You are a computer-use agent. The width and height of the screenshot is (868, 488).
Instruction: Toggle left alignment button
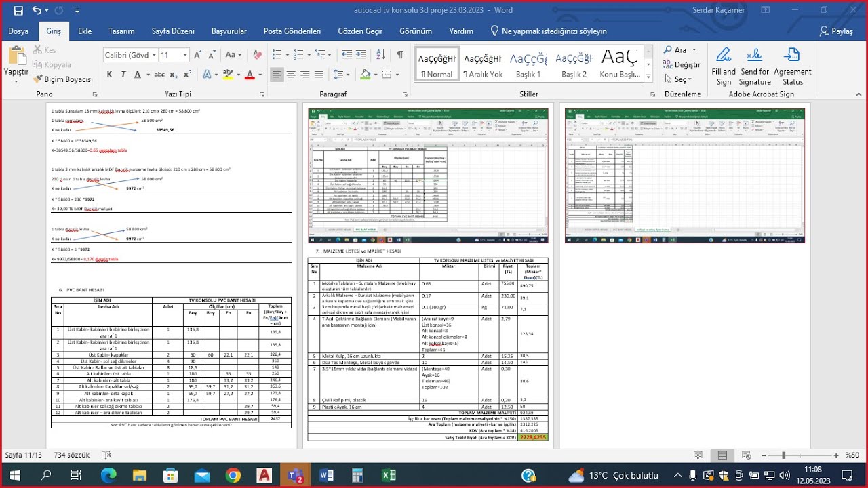277,75
